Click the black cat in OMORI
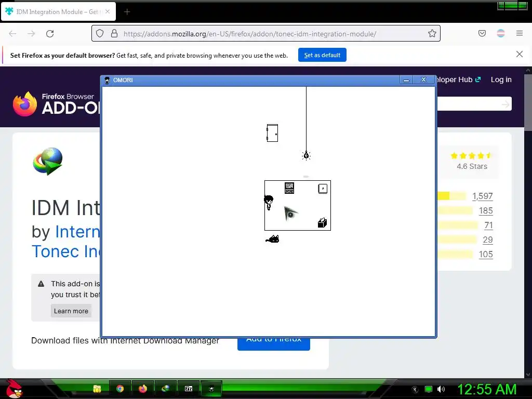The image size is (532, 399). 272,239
